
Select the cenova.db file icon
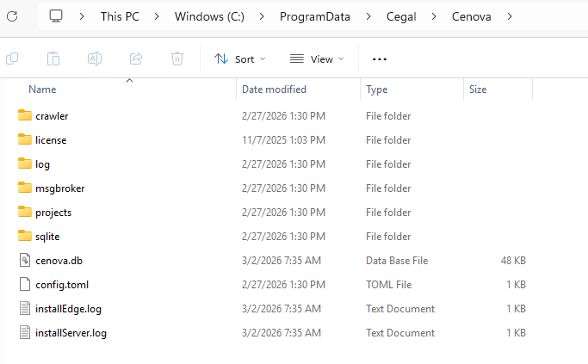25,260
